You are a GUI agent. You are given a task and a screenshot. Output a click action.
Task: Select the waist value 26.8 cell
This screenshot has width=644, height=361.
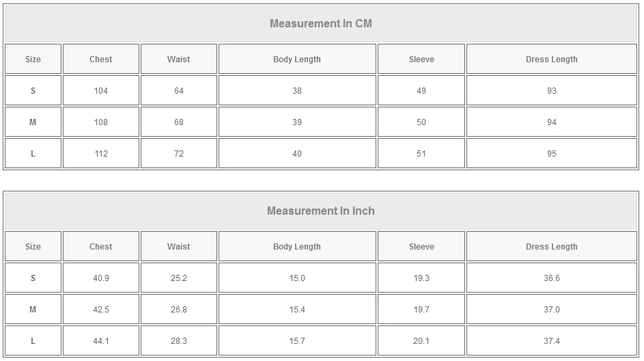click(x=179, y=310)
